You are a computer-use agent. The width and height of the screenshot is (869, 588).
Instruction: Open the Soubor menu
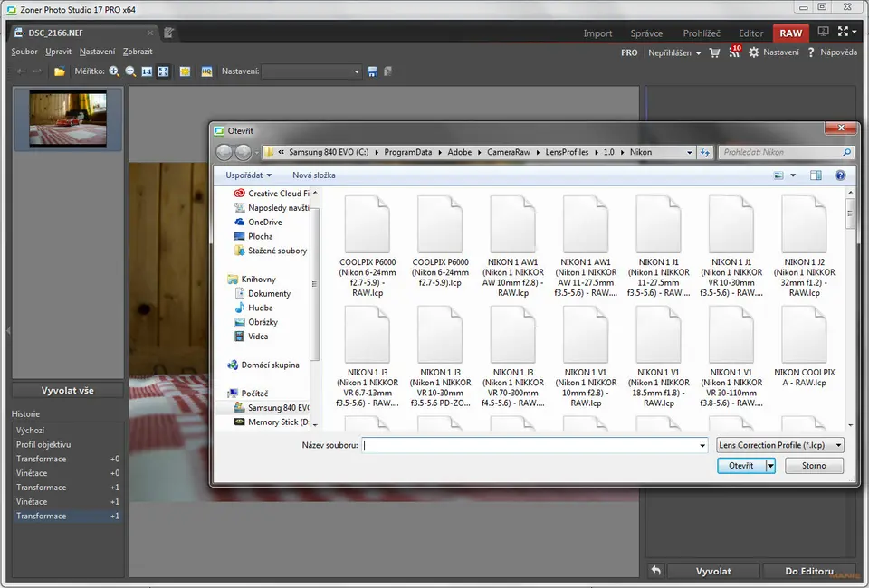coord(24,52)
